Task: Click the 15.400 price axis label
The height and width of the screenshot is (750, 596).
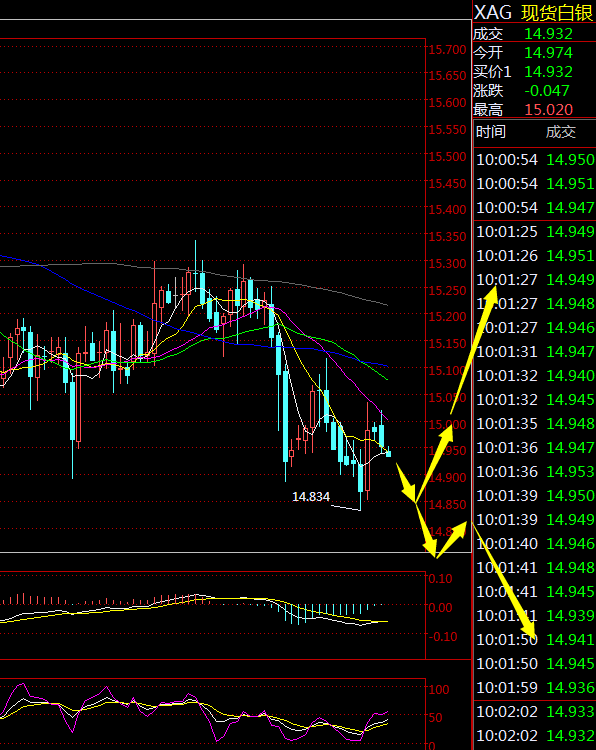Action: pos(447,210)
